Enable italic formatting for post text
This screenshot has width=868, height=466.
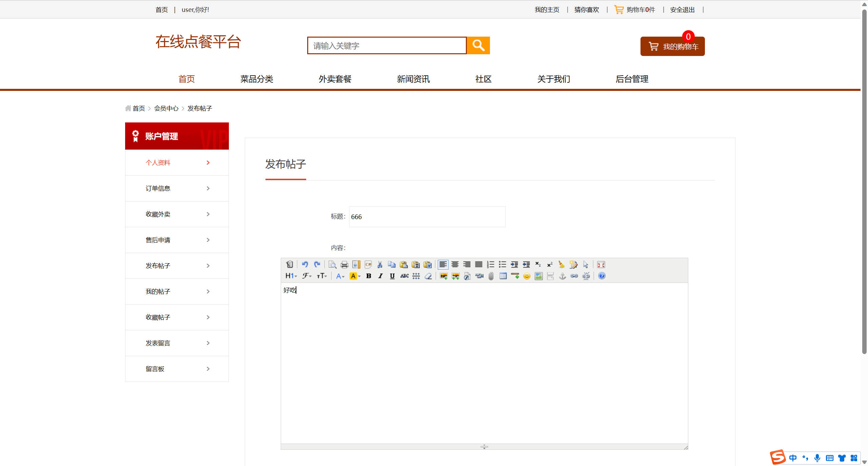(x=380, y=276)
